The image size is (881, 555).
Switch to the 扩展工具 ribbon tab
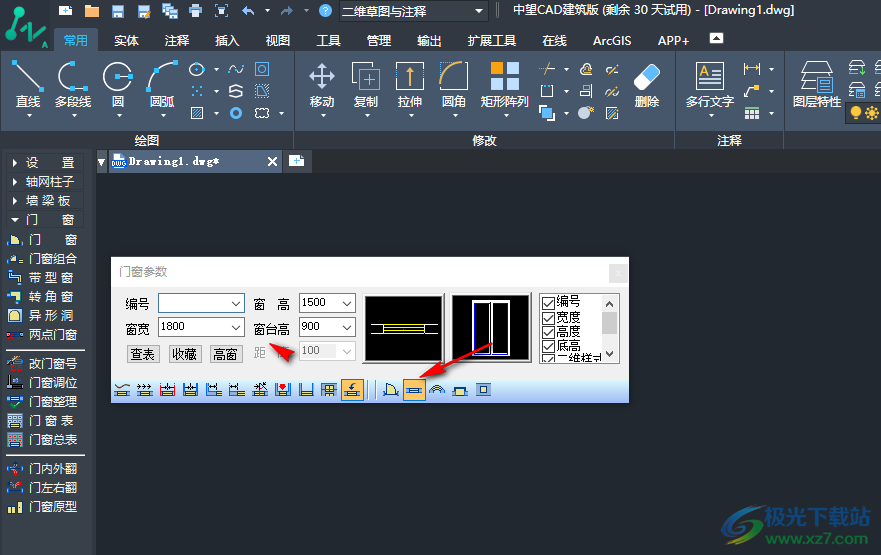coord(492,40)
